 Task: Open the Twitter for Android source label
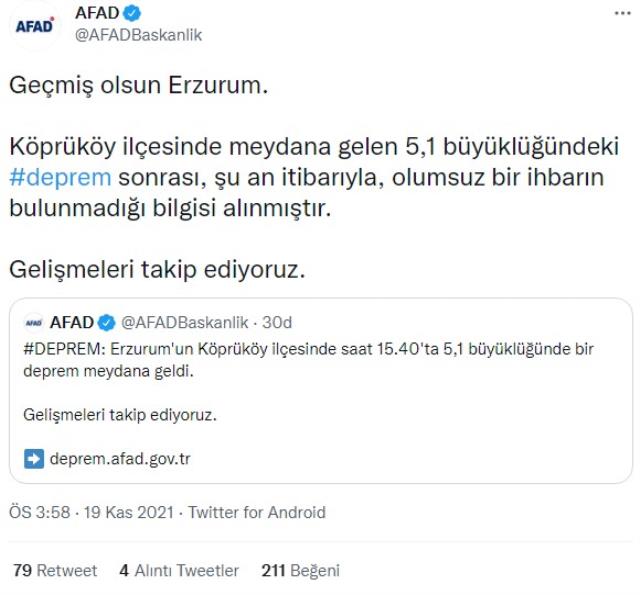[x=257, y=512]
